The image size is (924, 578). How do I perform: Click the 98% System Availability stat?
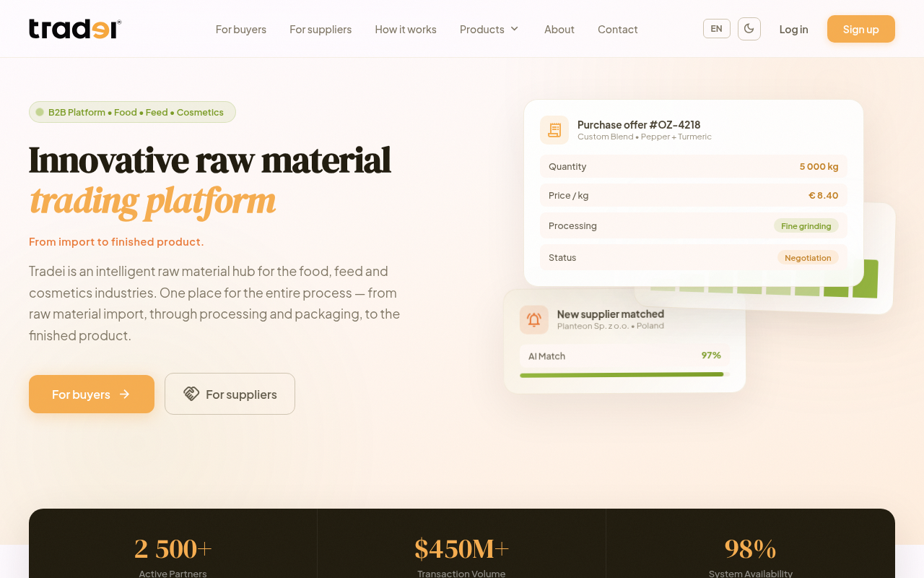(751, 557)
